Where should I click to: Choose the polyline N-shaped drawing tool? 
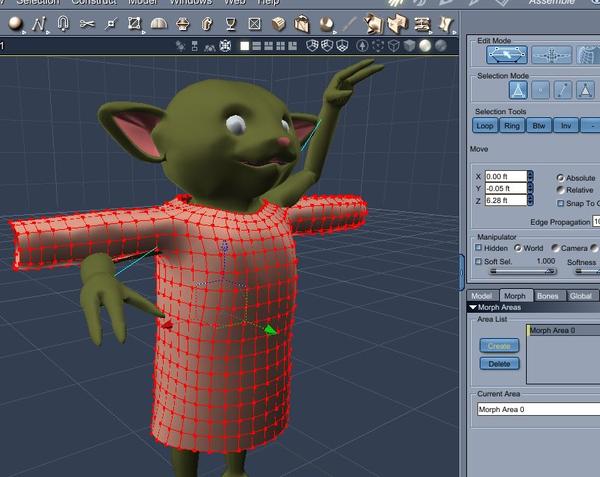pyautogui.click(x=39, y=24)
